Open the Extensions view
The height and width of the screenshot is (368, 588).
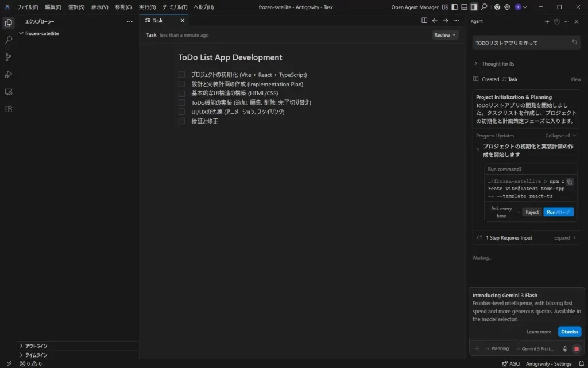coord(8,109)
